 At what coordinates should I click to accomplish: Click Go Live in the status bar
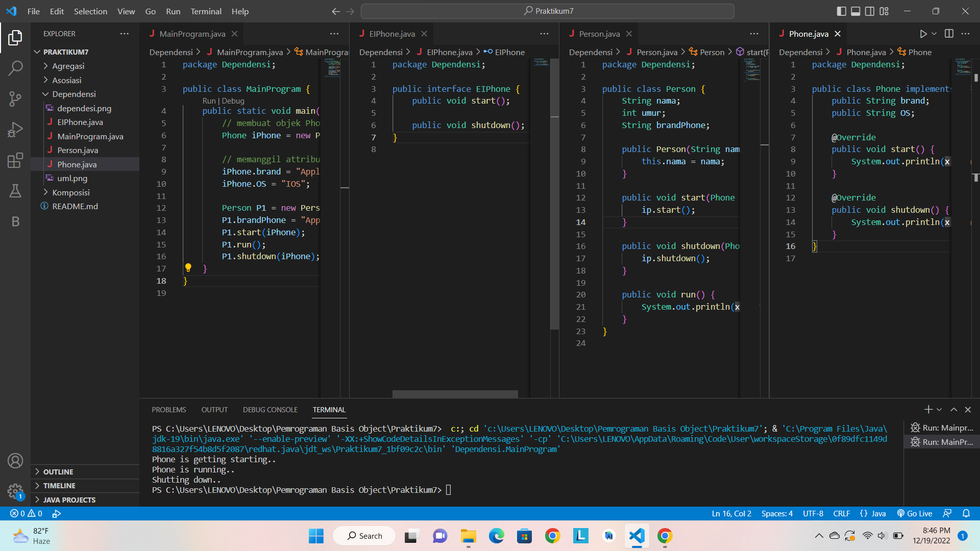coord(914,513)
